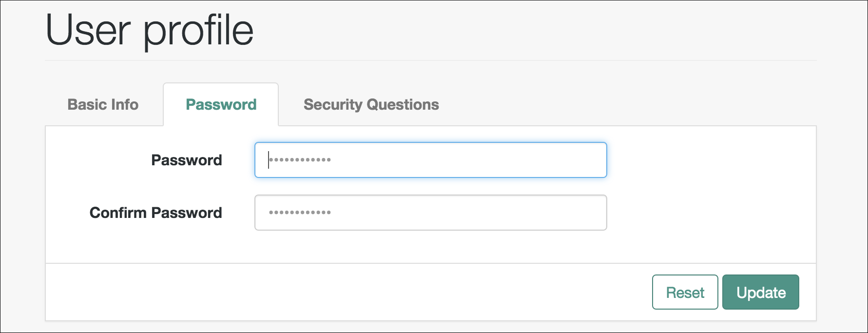The image size is (868, 333).
Task: Click the Reset button
Action: 685,292
